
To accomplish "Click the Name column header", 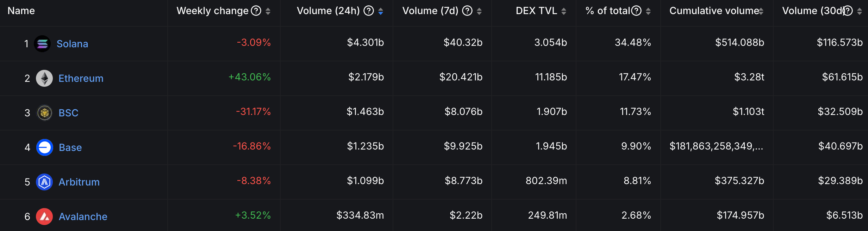I will [x=21, y=11].
